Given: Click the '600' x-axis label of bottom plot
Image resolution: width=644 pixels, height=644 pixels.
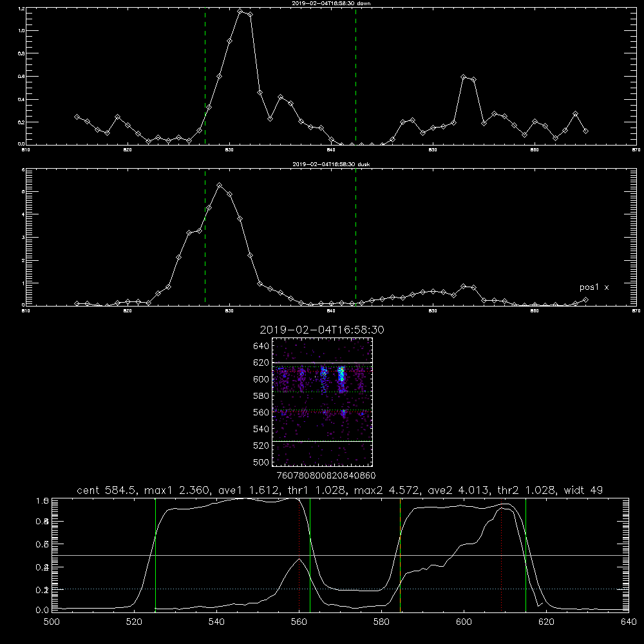Looking at the screenshot, I should 464,622.
